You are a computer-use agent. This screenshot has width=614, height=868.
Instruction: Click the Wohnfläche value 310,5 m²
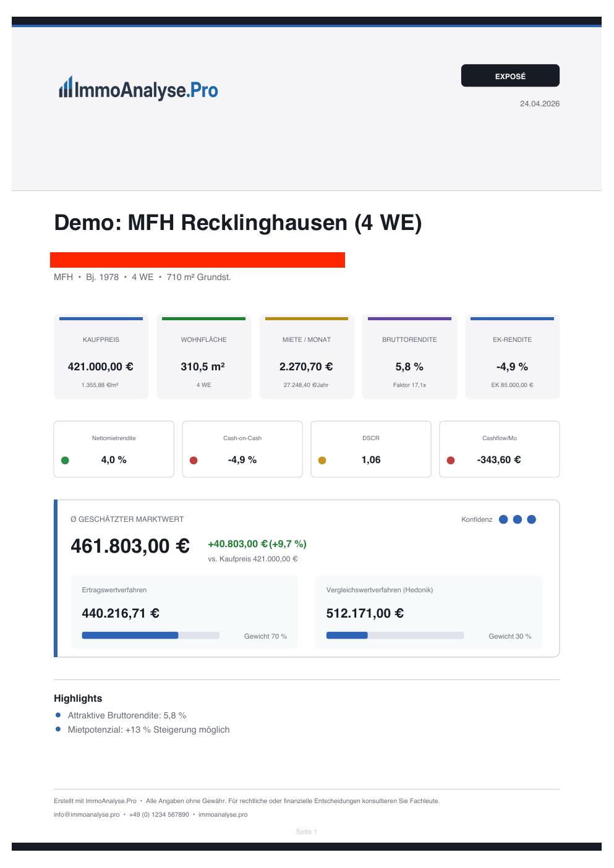[x=203, y=367]
